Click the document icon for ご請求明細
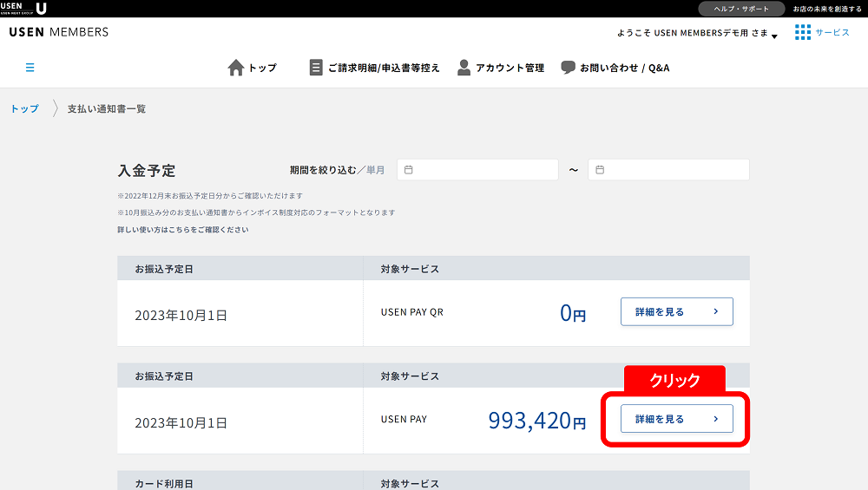 point(316,68)
